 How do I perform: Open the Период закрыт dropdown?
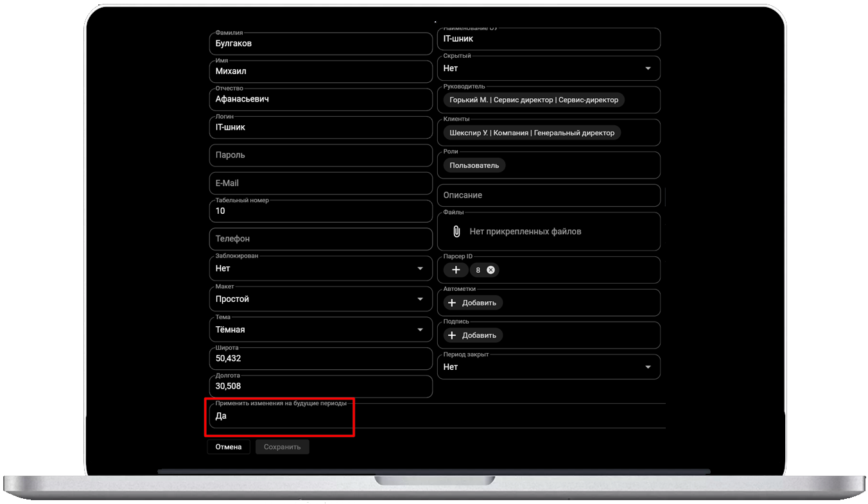click(x=648, y=367)
